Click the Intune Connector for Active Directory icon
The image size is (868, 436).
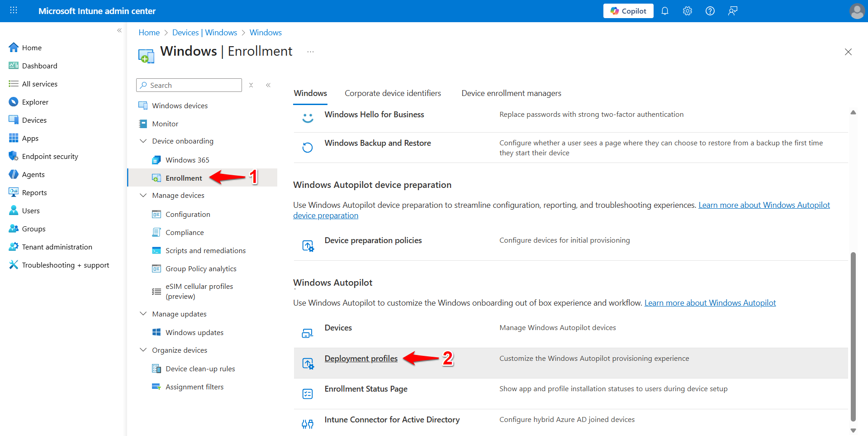pos(308,424)
